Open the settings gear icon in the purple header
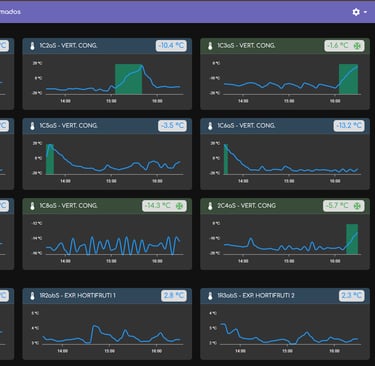 coord(356,12)
